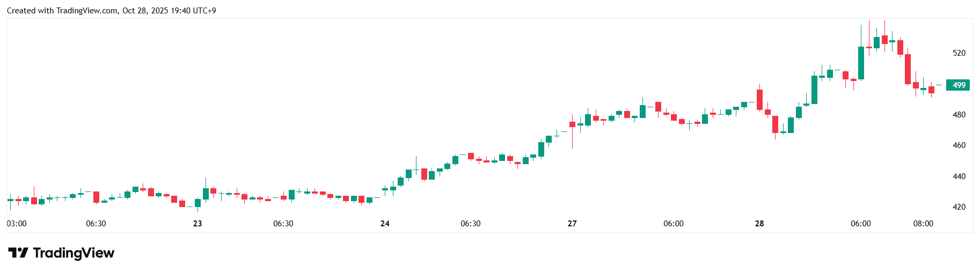The image size is (980, 273).
Task: Click the "Created with TradingView.com" text
Action: pos(62,11)
